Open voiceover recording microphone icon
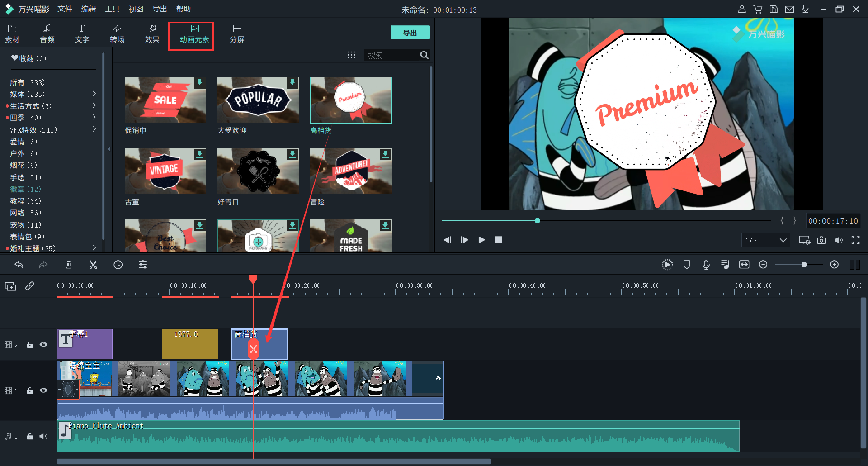This screenshot has height=466, width=868. tap(706, 265)
